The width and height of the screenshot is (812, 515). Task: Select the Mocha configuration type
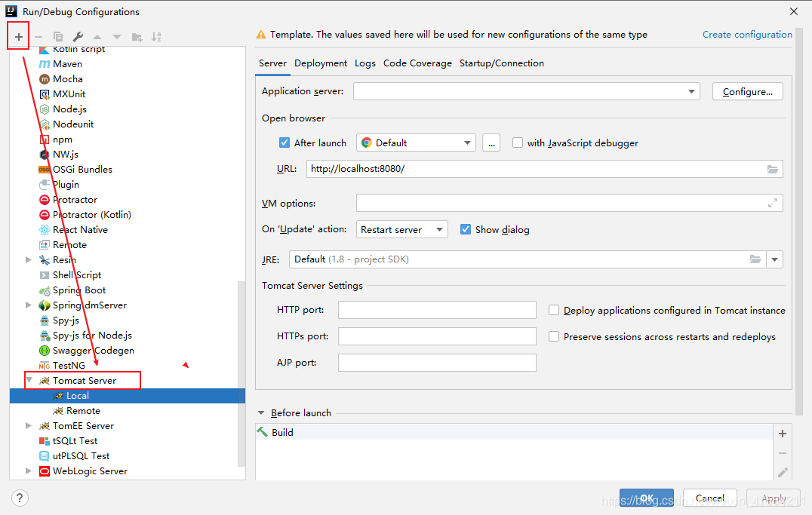pyautogui.click(x=68, y=78)
